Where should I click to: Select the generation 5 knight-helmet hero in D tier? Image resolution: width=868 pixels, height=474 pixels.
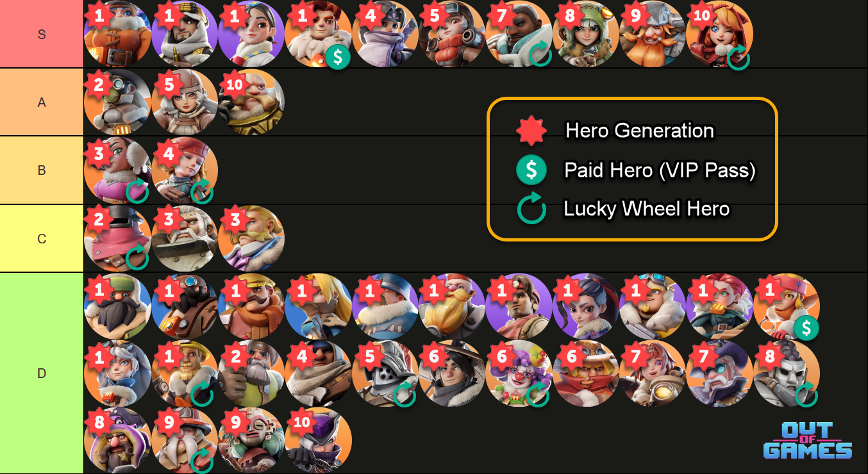pos(385,373)
